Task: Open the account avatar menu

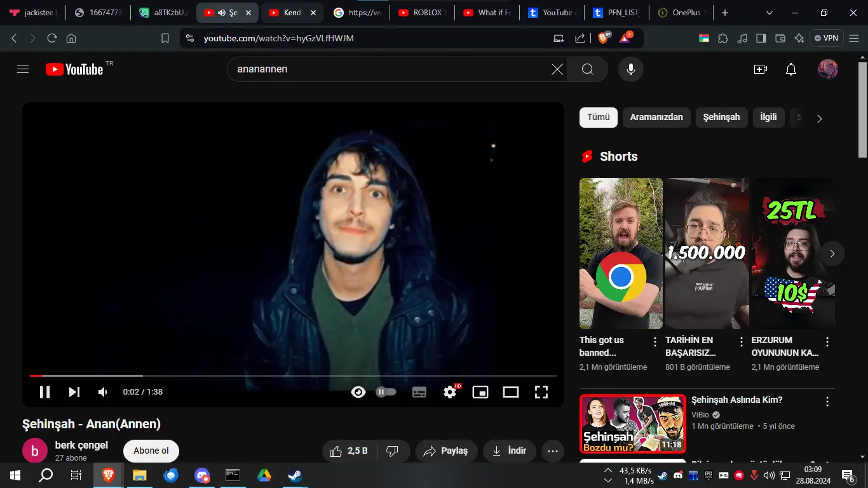Action: (827, 69)
